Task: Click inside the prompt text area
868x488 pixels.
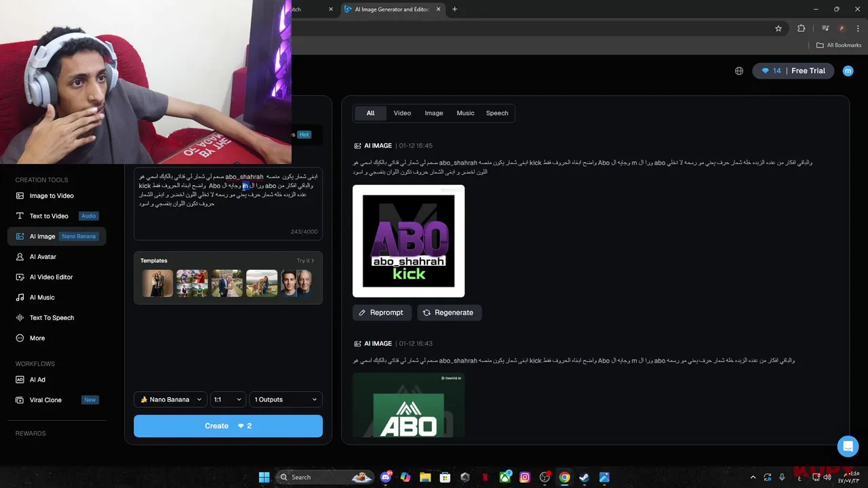Action: click(x=228, y=203)
